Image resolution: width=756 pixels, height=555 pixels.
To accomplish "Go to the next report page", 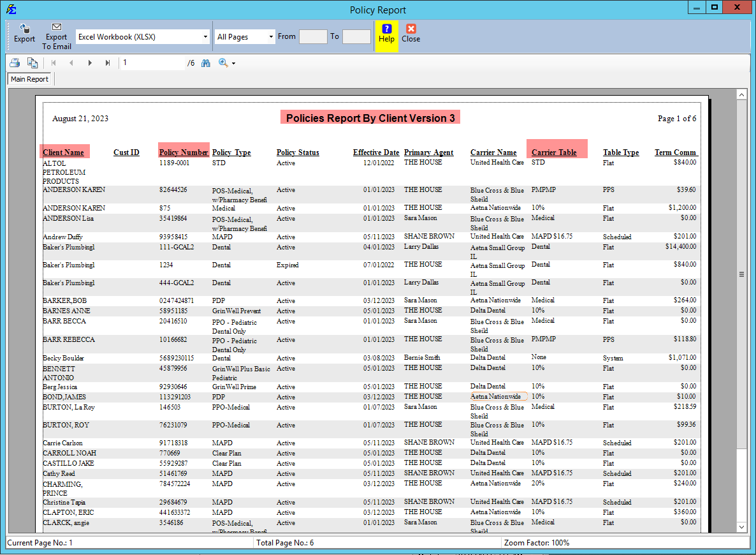I will coord(90,63).
